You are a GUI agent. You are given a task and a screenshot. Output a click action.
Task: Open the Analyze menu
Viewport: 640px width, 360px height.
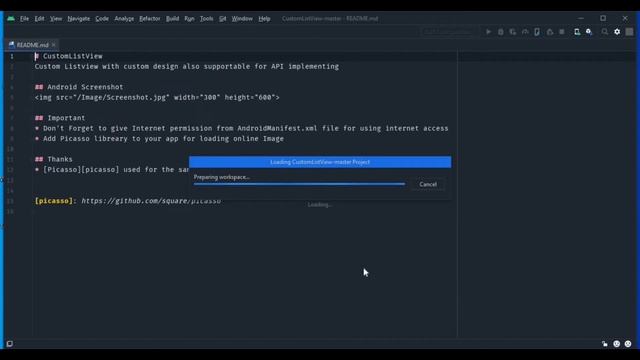click(124, 19)
